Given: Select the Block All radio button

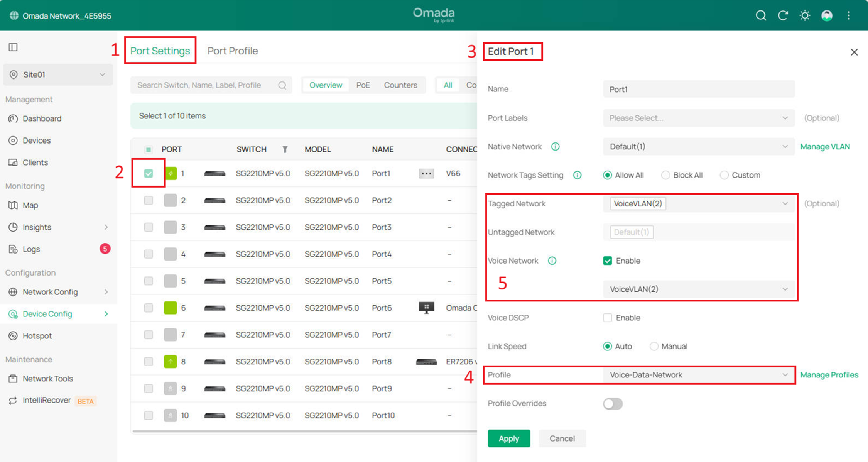Looking at the screenshot, I should pos(665,175).
